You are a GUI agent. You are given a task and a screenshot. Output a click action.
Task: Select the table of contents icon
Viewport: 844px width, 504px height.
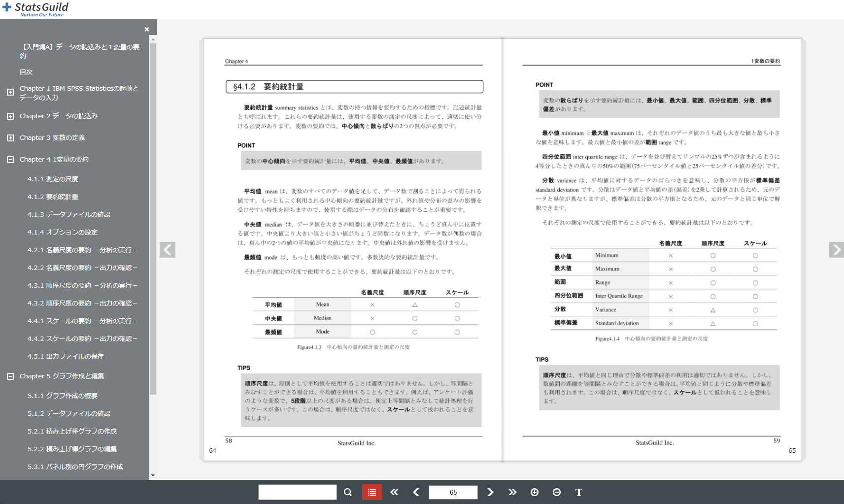[372, 492]
